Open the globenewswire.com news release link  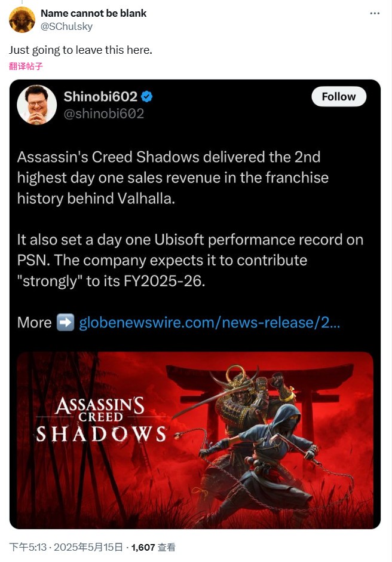coord(209,323)
